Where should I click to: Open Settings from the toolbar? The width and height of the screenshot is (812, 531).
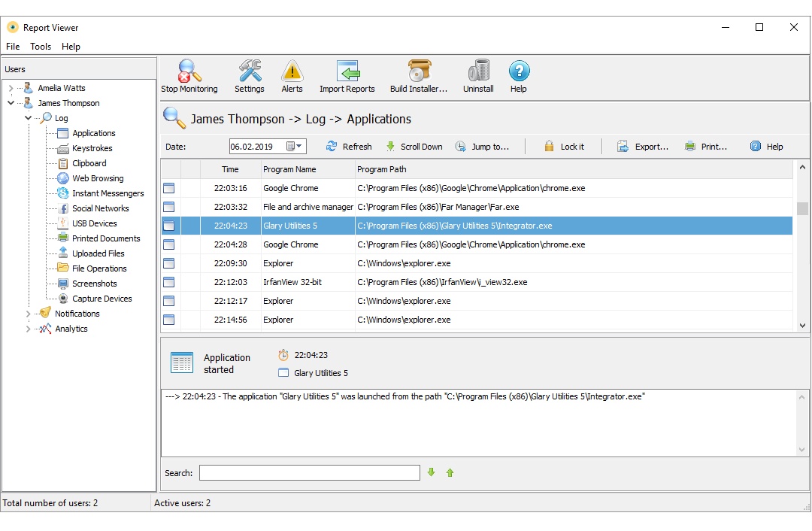pyautogui.click(x=250, y=72)
